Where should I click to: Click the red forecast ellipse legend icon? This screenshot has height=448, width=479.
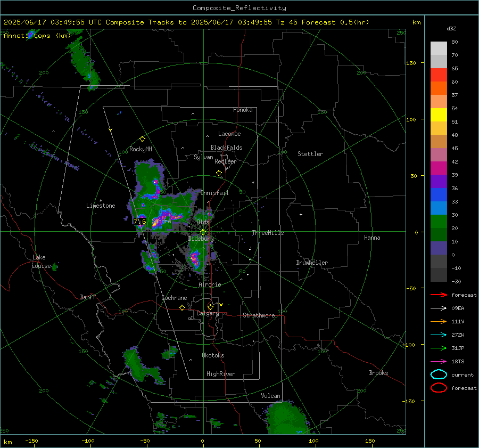pos(439,388)
